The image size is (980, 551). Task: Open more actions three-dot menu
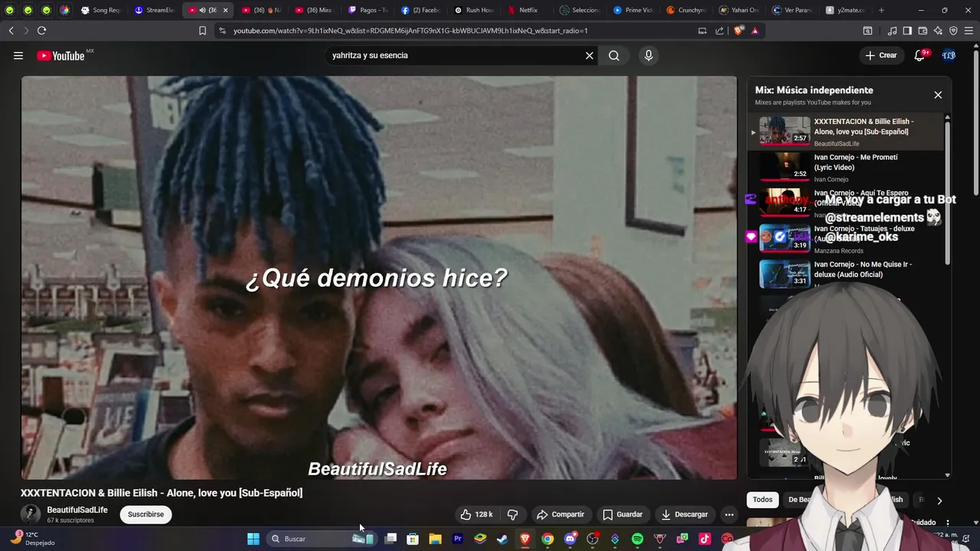tap(729, 514)
